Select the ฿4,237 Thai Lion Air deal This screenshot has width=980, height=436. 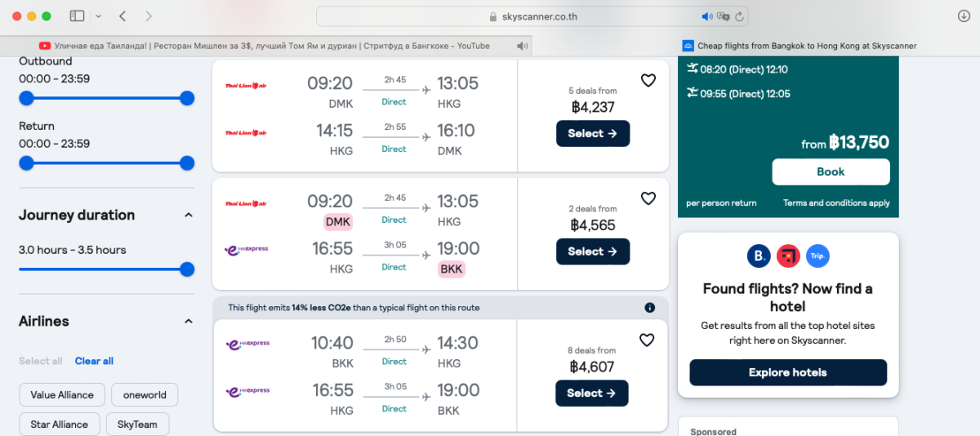coord(592,133)
